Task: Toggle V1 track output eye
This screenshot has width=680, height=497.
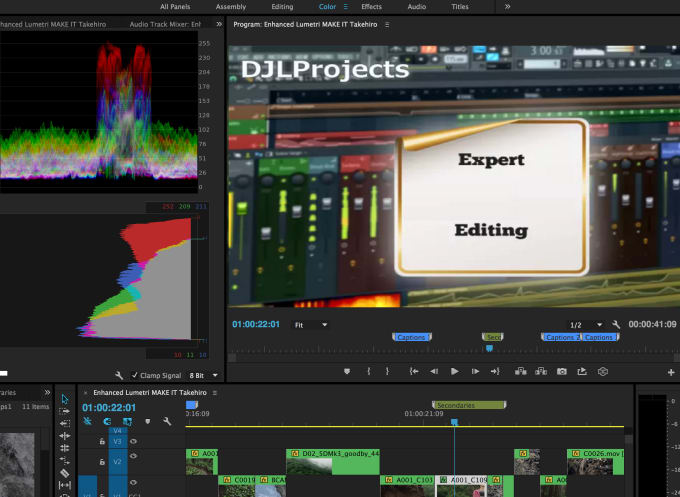Action: click(x=134, y=482)
